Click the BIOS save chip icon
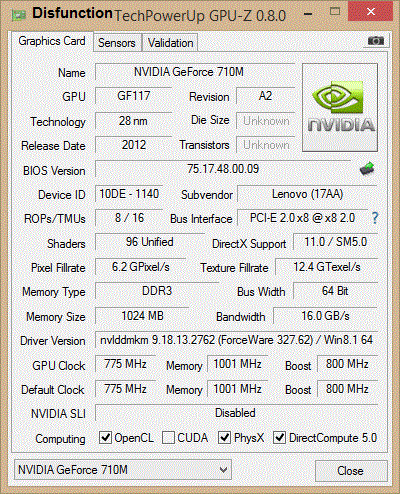Screen dimensions: 400x494 coord(367,169)
